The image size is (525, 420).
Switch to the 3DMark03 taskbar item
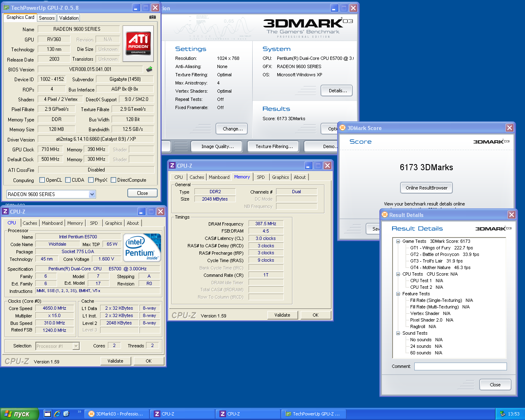tap(116, 414)
